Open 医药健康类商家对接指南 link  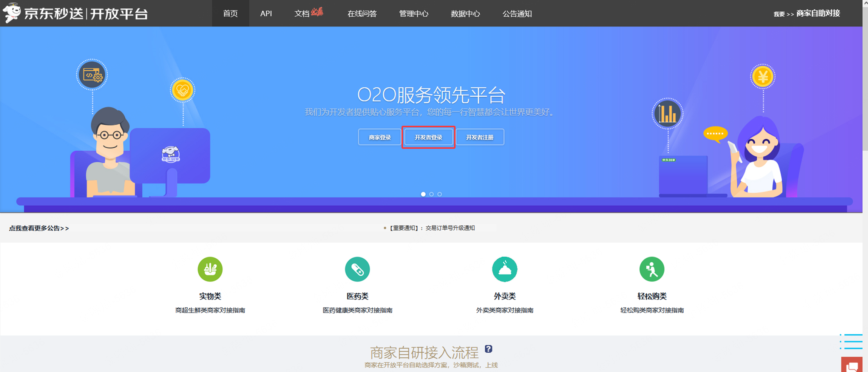coord(357,310)
